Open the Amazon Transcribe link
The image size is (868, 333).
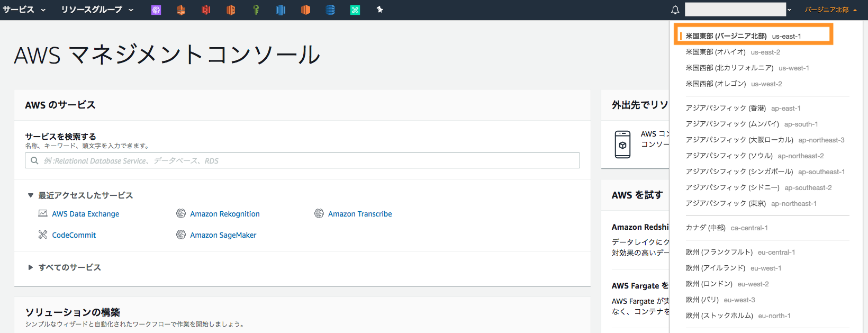360,214
